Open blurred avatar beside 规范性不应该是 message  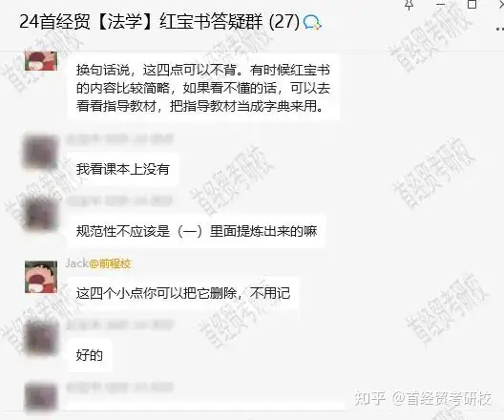click(40, 215)
